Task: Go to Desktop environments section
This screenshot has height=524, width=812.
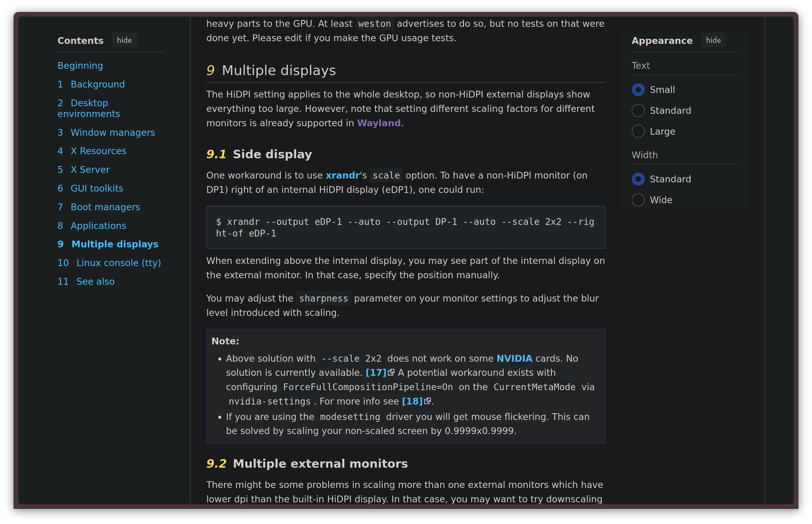Action: point(89,108)
